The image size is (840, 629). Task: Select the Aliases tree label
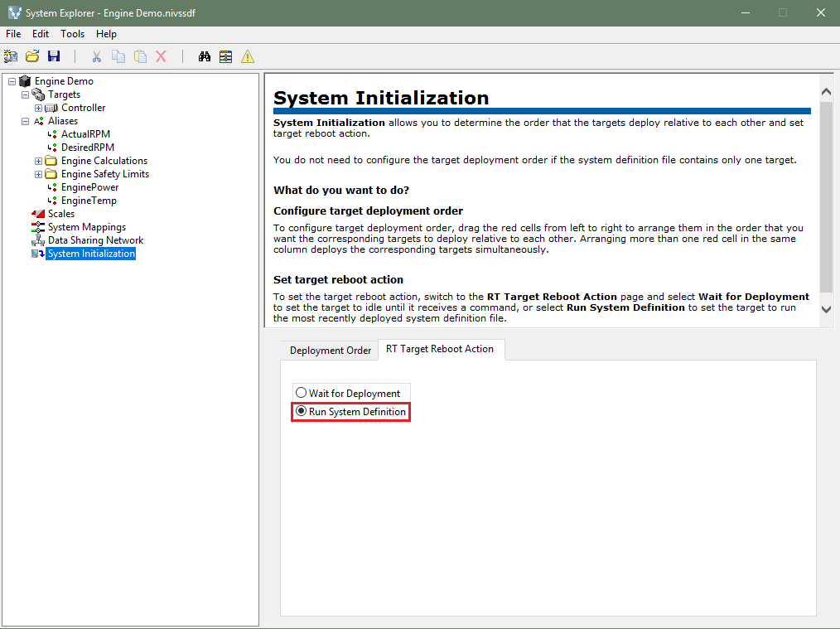click(63, 121)
